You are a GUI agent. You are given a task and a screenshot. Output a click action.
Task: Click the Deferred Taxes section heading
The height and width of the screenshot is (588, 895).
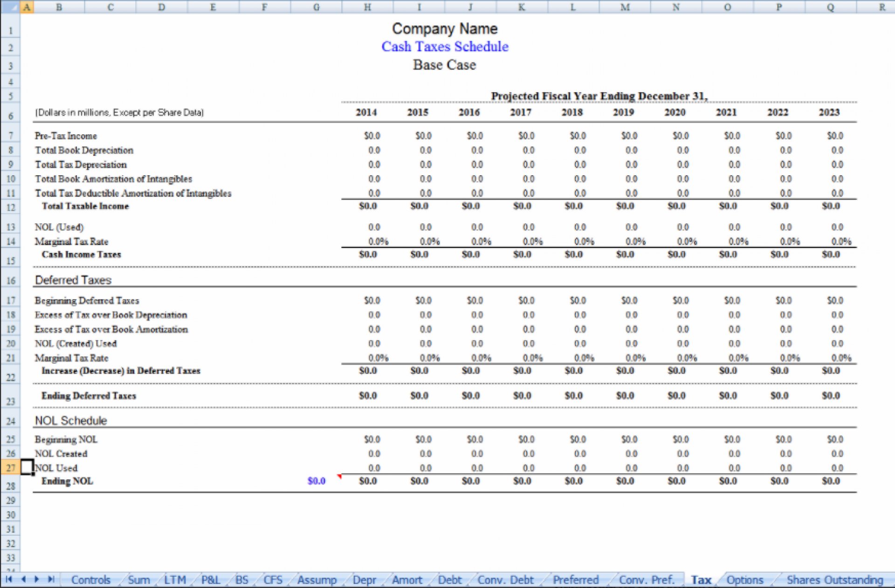tap(73, 280)
